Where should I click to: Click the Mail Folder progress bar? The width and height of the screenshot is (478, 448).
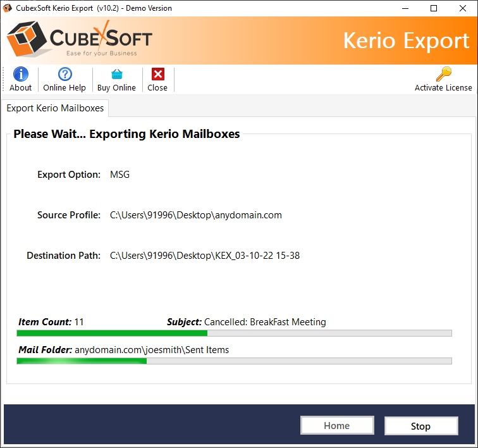coord(234,361)
